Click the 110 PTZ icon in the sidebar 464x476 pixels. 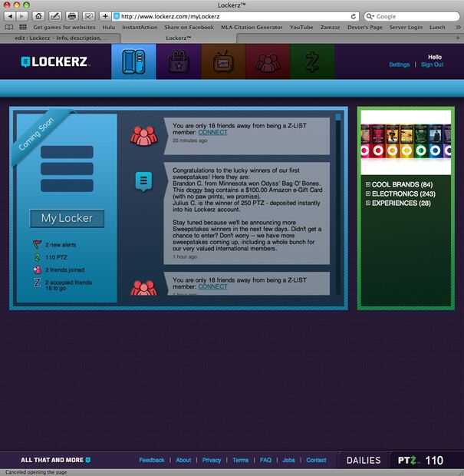click(x=37, y=257)
